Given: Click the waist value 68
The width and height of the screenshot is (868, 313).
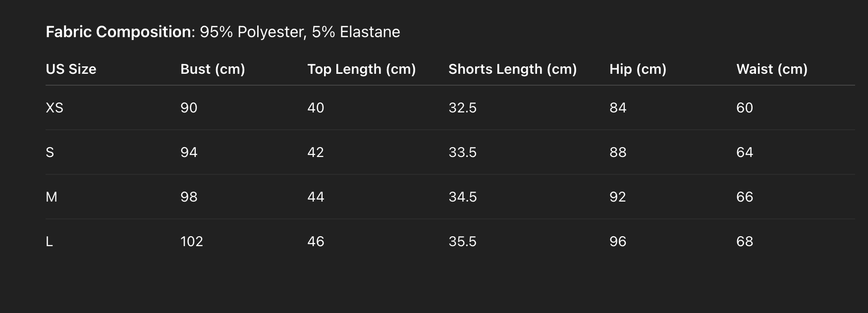Looking at the screenshot, I should [x=745, y=241].
